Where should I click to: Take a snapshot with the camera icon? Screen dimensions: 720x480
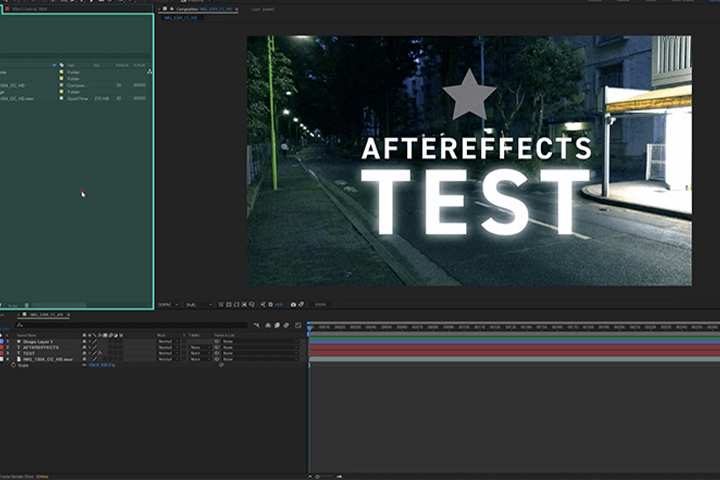[293, 305]
